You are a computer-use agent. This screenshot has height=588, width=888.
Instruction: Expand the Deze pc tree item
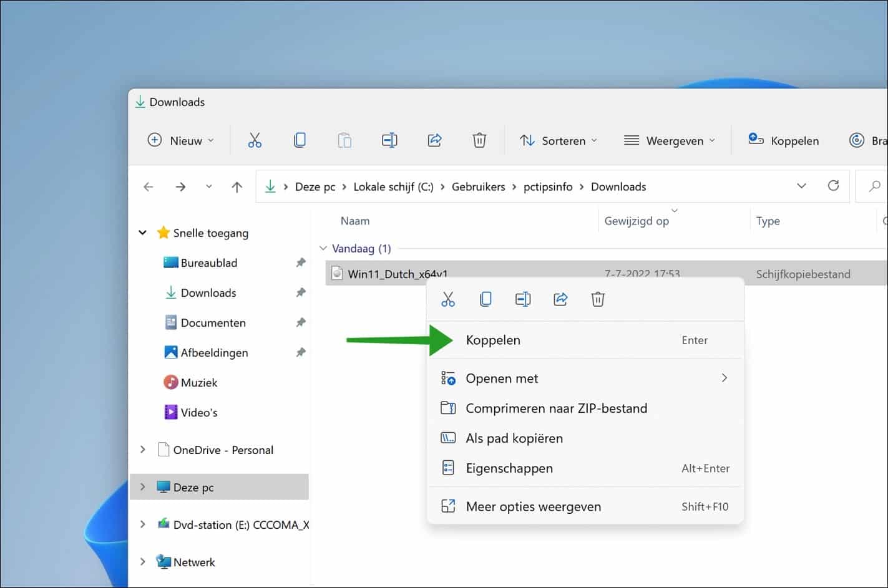(142, 487)
